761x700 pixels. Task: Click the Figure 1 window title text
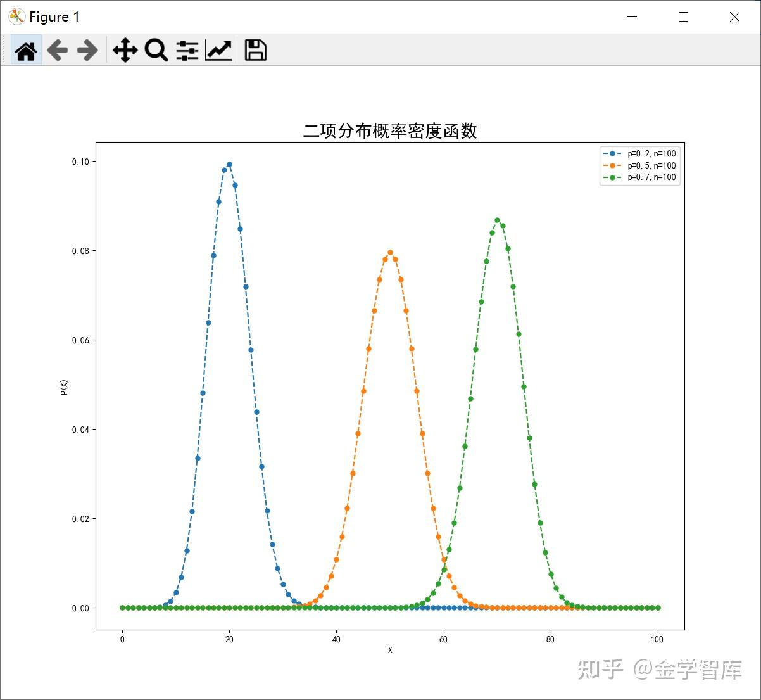54,16
